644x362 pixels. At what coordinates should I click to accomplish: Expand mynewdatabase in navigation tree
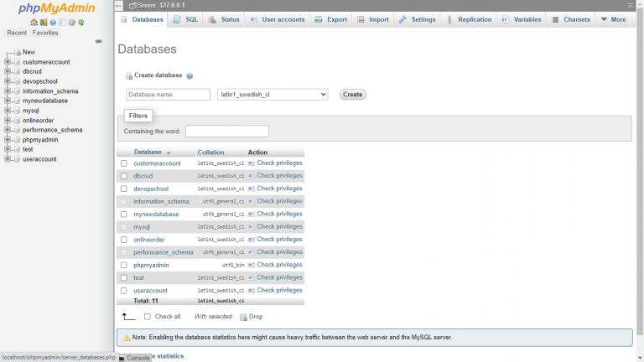click(x=8, y=101)
